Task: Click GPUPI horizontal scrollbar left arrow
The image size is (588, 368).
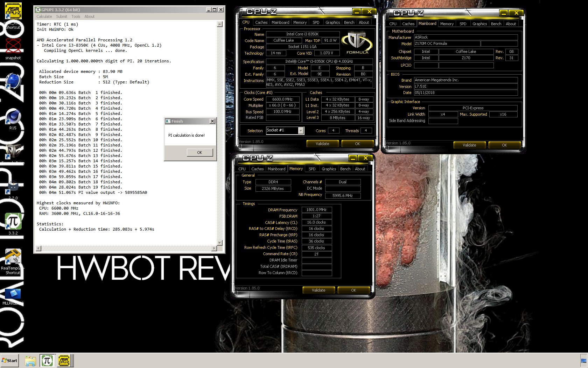Action: pyautogui.click(x=38, y=248)
